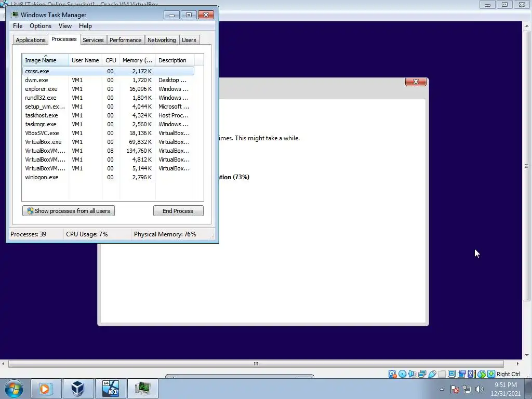
Task: Switch to the Applications tab
Action: pos(31,40)
